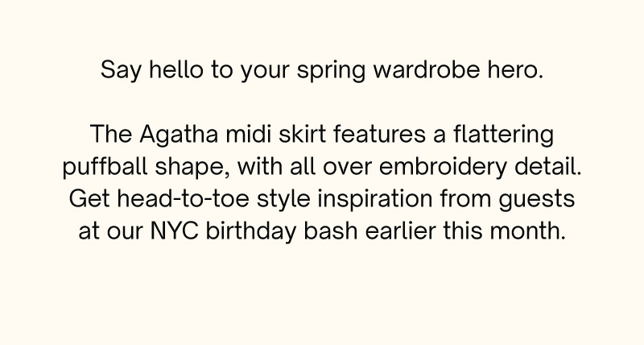Click the phrase "head-to-toe"

[x=184, y=198]
